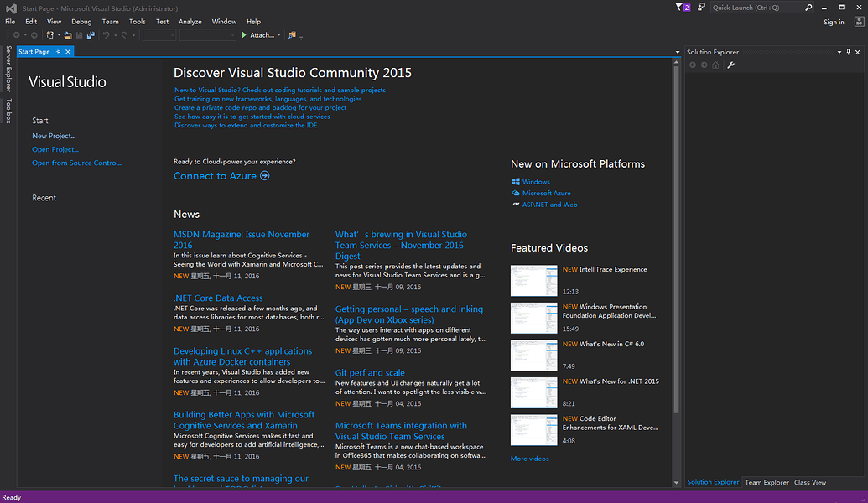Click the Open File folder icon
Viewport: 868px width, 503px height.
(68, 35)
